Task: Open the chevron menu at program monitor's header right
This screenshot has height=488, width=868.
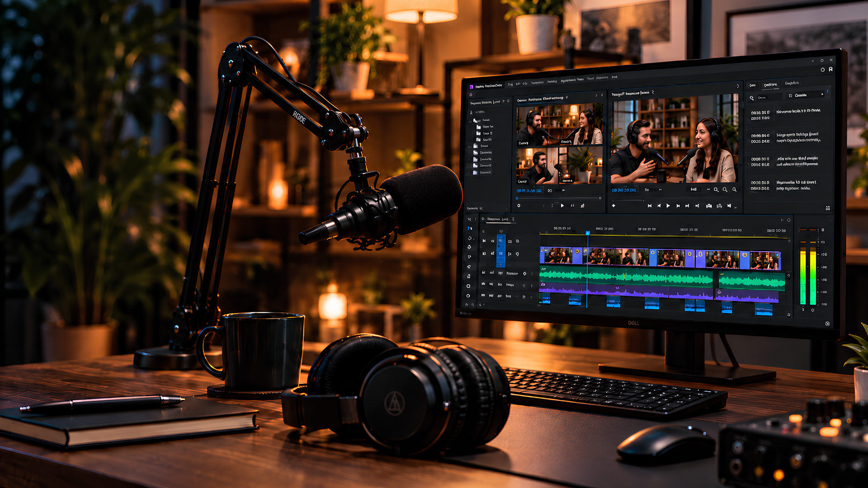Action: [x=738, y=86]
